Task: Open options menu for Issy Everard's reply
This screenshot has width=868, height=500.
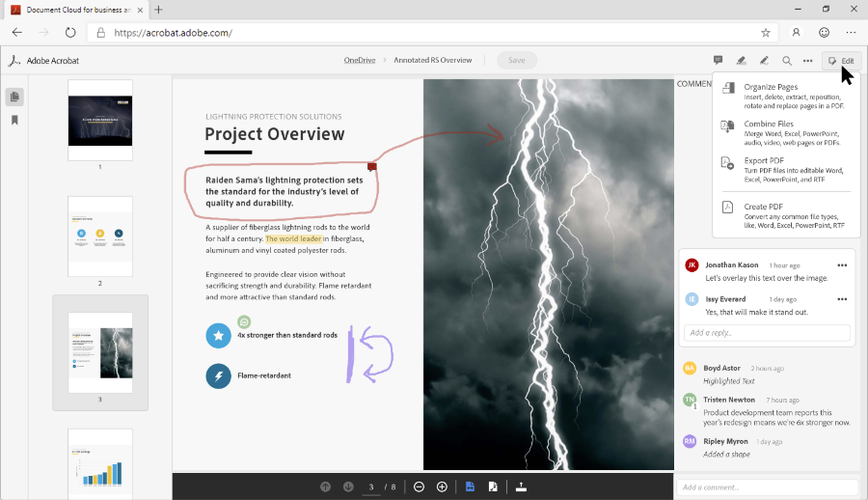Action: (842, 299)
